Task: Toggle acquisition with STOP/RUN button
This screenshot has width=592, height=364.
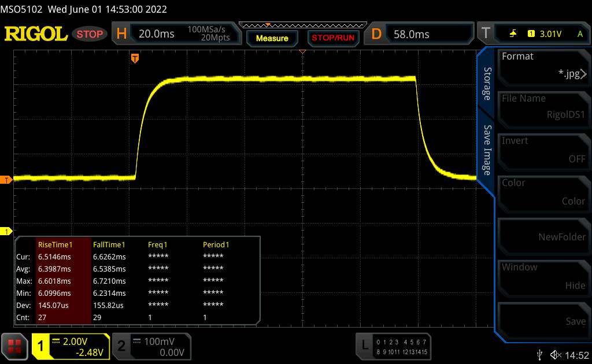Action: point(333,38)
